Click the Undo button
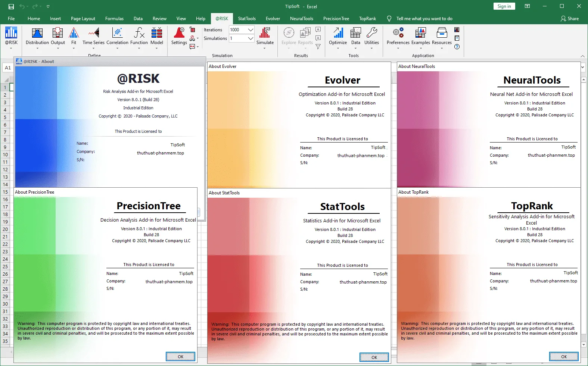 coord(22,6)
